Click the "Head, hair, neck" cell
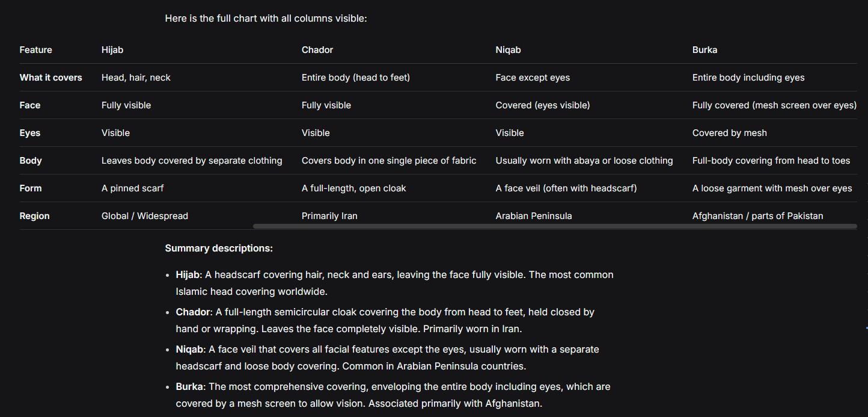 click(x=136, y=78)
